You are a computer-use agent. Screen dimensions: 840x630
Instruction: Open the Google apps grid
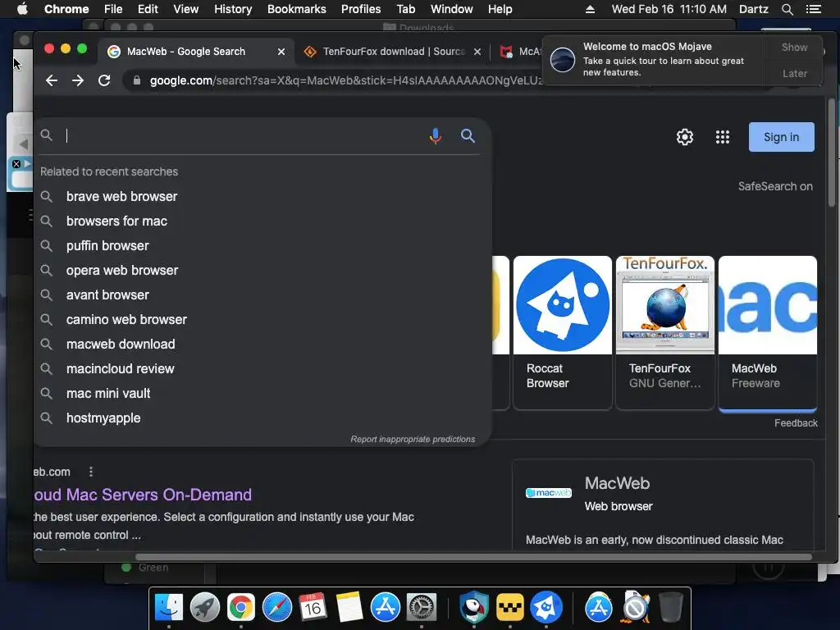(x=723, y=137)
